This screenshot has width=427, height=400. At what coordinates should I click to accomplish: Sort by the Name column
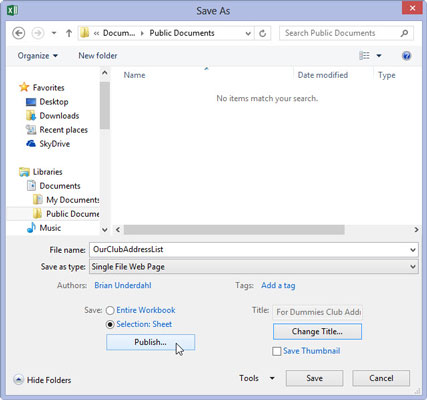(x=134, y=75)
